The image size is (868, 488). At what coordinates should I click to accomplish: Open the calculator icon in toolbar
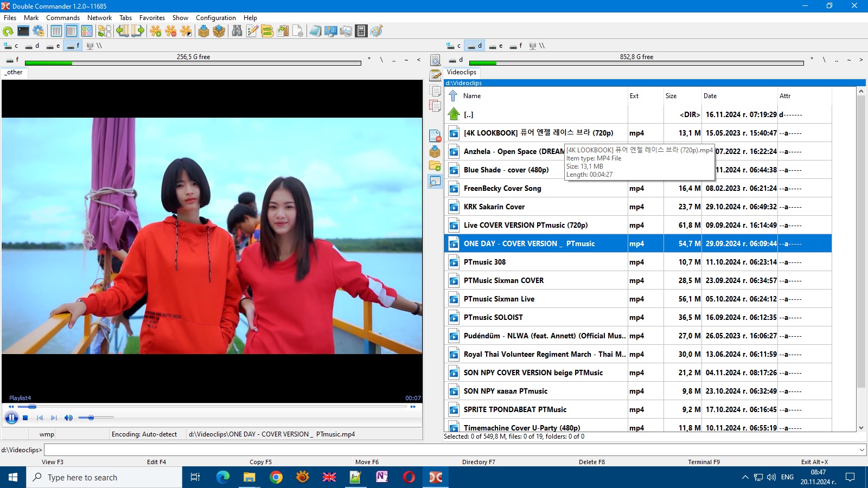pyautogui.click(x=361, y=31)
